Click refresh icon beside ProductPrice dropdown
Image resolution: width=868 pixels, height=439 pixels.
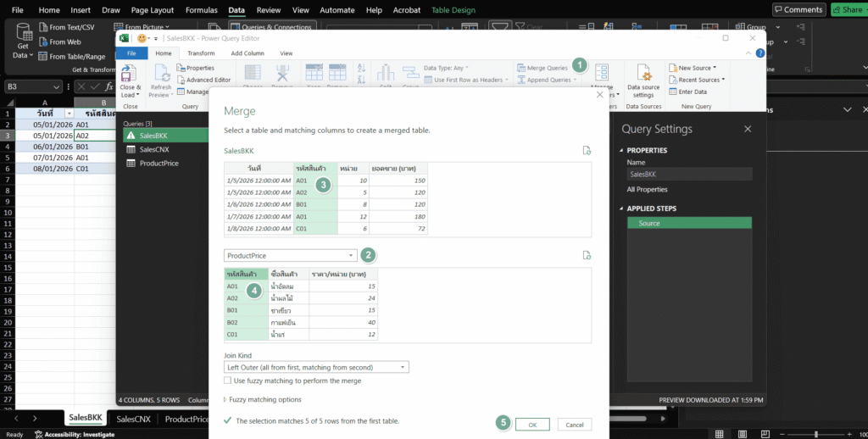click(x=587, y=255)
